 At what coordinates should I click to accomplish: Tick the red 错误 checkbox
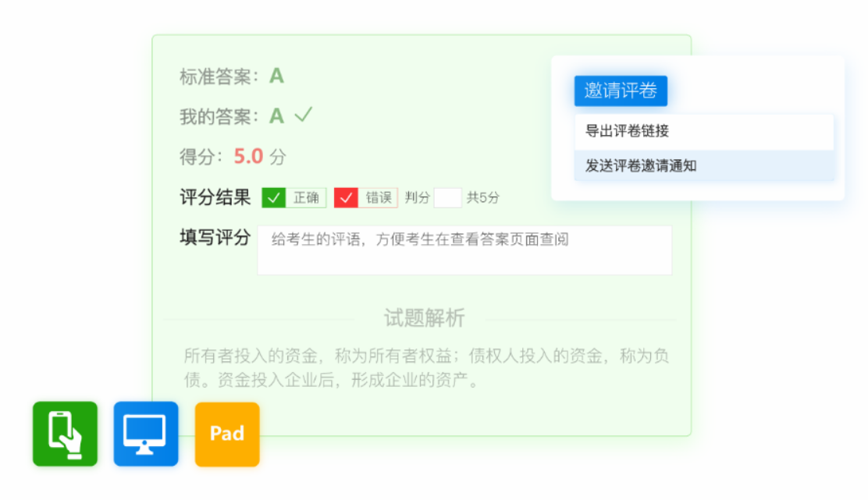pos(346,198)
